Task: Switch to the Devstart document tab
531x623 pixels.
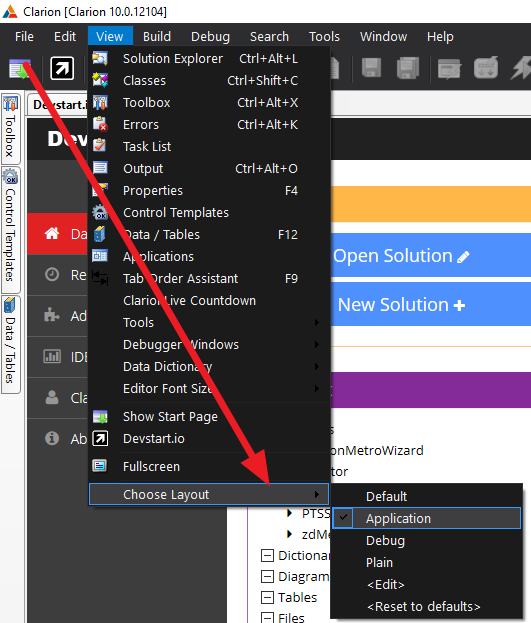Action: coord(58,104)
